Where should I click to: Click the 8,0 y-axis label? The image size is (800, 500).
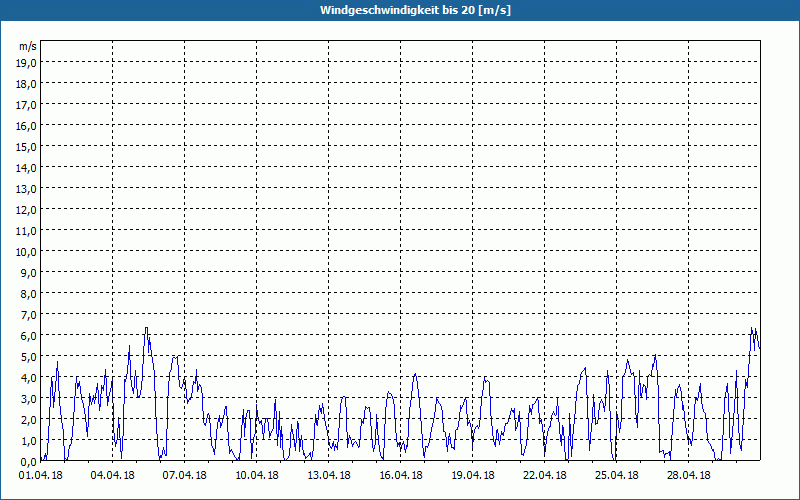(28, 294)
